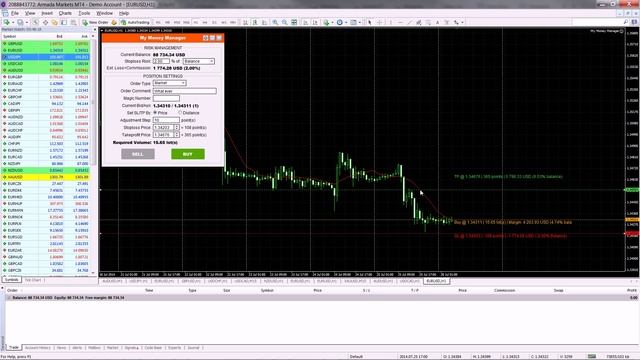640x360 pixels.
Task: Click the Takeprofit Price spinner arrows
Action: point(177,135)
